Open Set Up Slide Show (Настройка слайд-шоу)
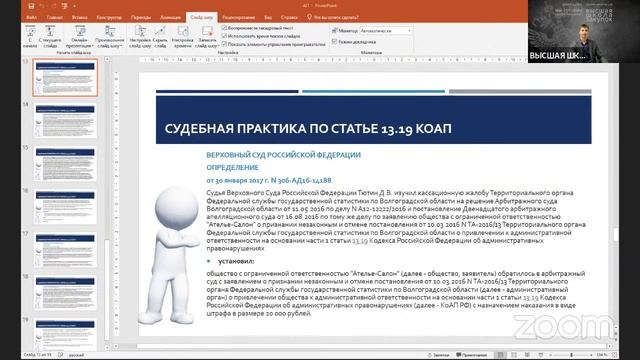The image size is (640, 360). (140, 36)
